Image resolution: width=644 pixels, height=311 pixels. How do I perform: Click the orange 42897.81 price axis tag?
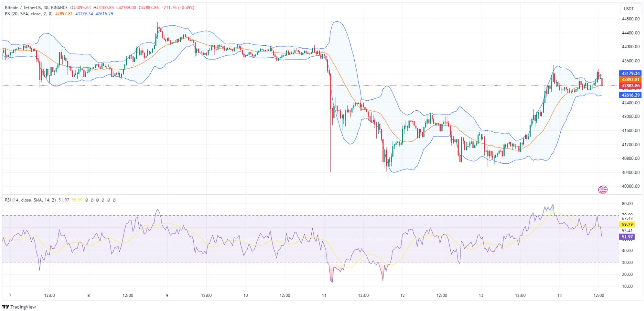[631, 79]
